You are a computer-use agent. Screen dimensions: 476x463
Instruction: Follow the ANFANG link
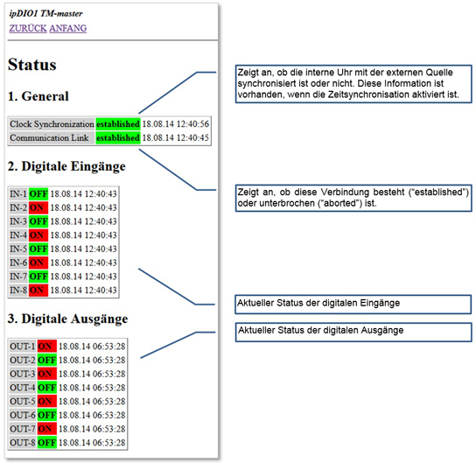coord(68,28)
